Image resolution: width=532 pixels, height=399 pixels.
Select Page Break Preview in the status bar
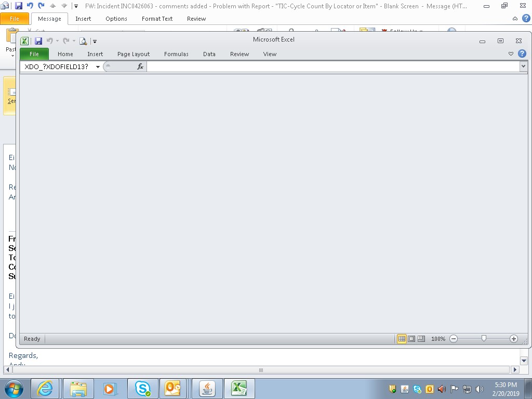coord(420,338)
